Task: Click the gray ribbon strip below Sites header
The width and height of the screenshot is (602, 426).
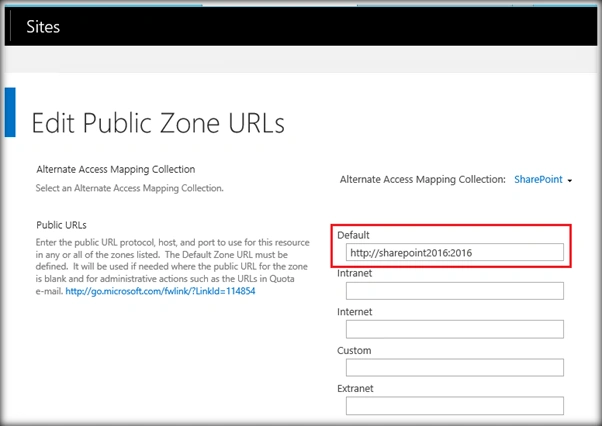Action: (301, 59)
